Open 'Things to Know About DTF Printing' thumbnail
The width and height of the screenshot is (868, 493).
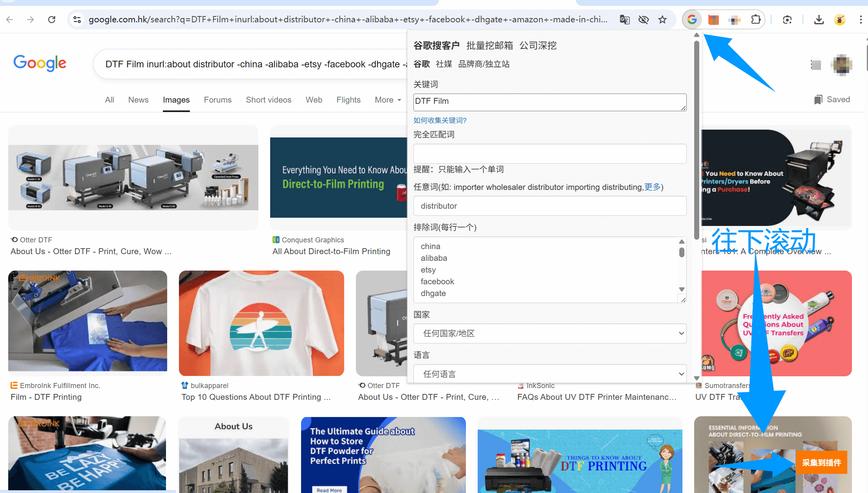(580, 454)
